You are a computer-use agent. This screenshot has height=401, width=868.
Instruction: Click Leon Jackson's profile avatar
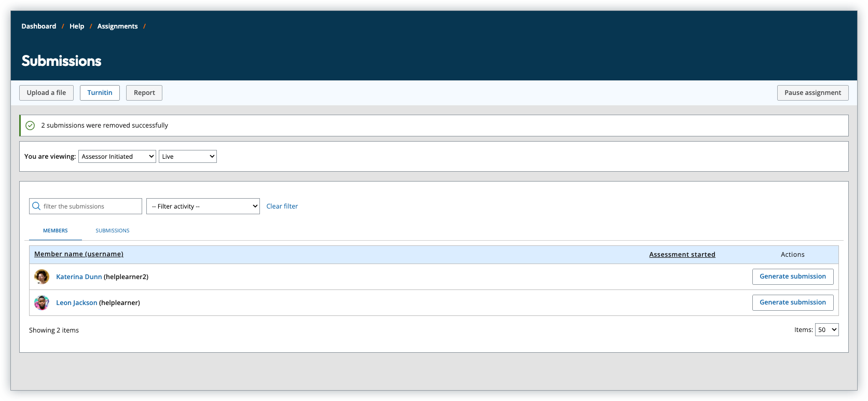(42, 302)
